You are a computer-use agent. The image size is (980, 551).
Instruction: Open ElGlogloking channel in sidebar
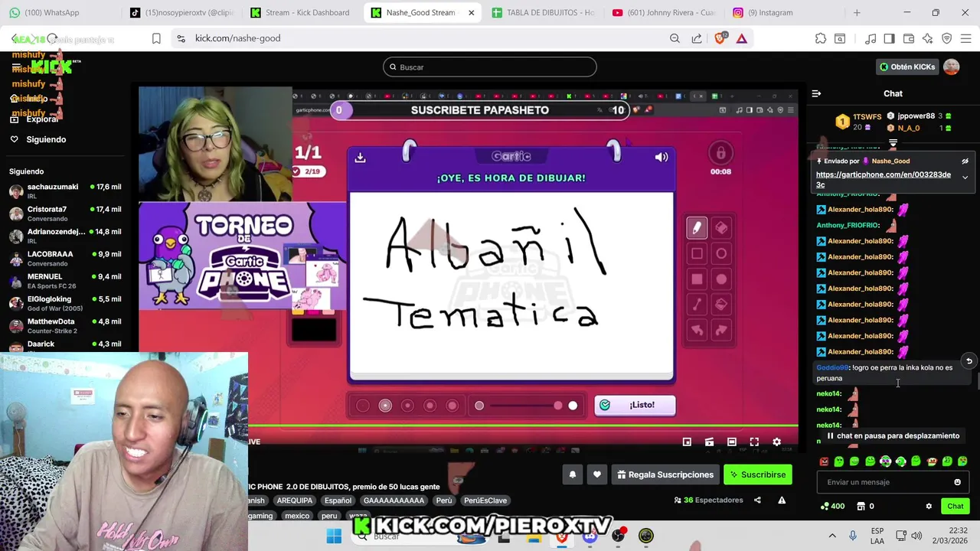tap(65, 303)
